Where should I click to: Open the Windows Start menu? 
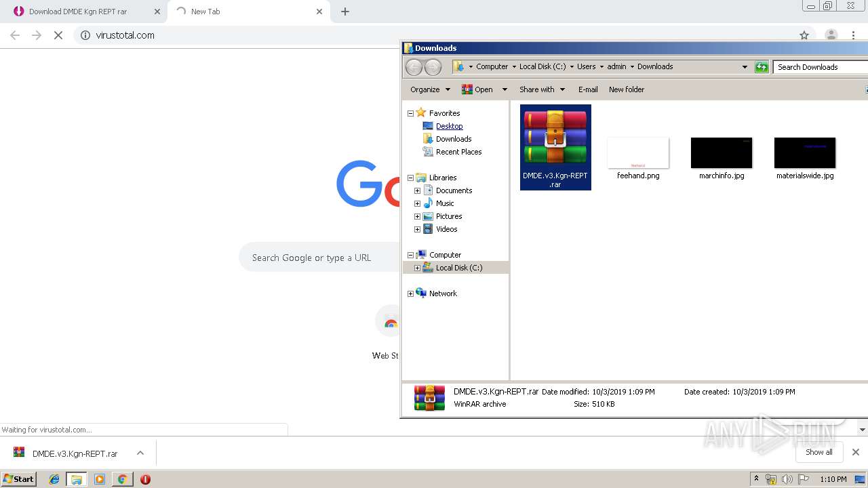pos(19,479)
